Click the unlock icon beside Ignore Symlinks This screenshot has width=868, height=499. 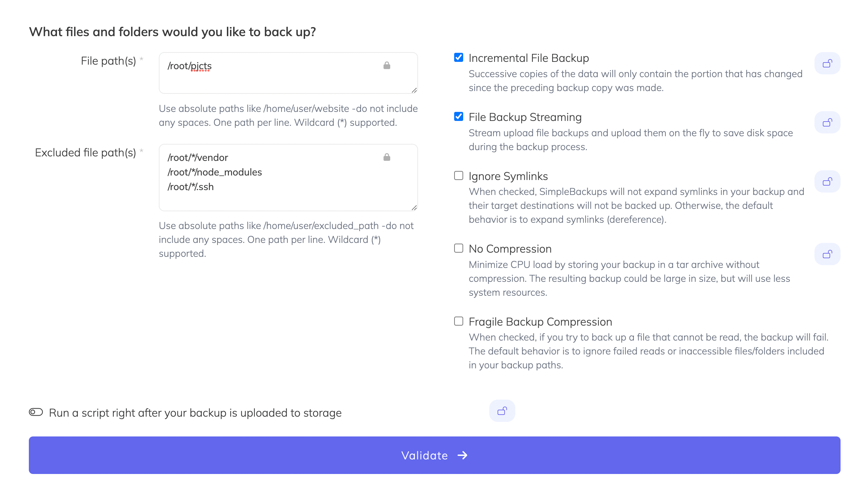[827, 181]
